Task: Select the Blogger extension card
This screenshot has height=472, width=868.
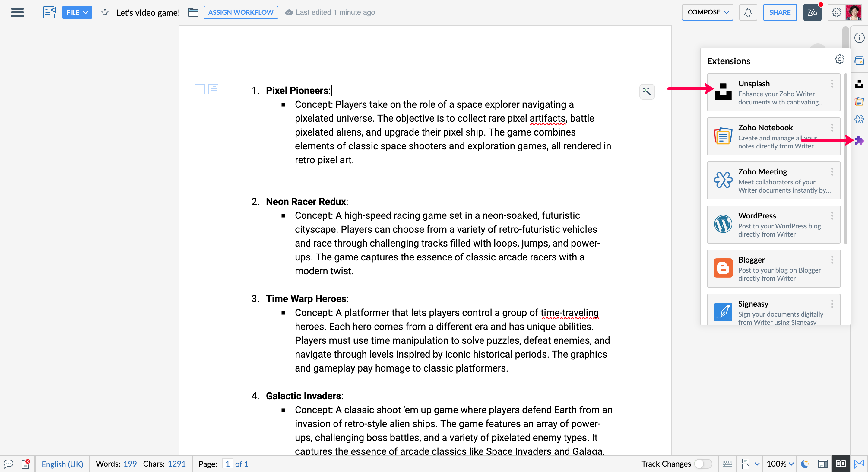Action: coord(773,268)
